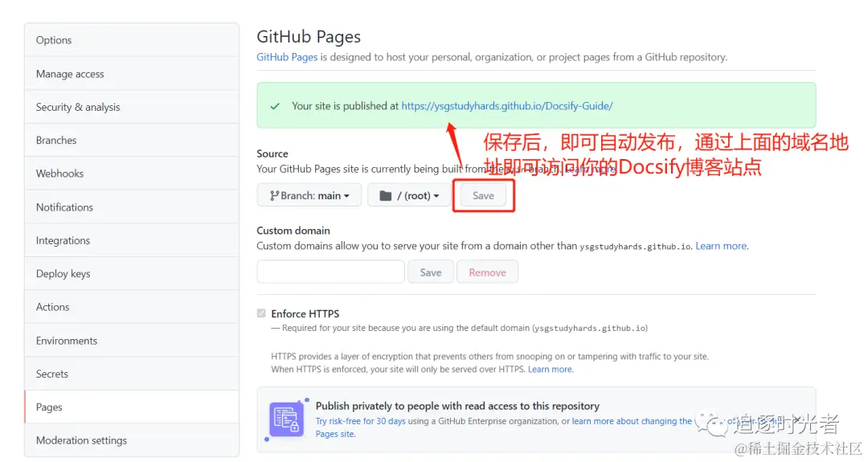Viewport: 868px width, 462px height.
Task: Click Save next to the folder dropdown
Action: tap(483, 195)
